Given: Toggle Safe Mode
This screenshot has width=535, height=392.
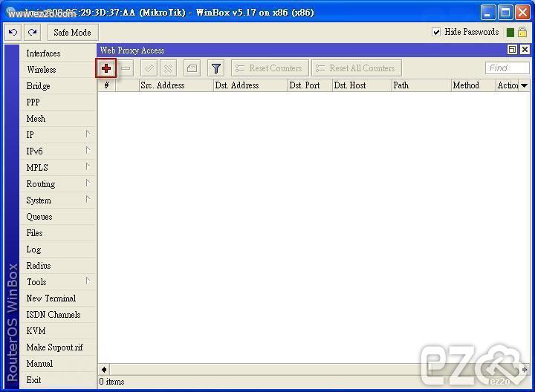Looking at the screenshot, I should click(73, 33).
